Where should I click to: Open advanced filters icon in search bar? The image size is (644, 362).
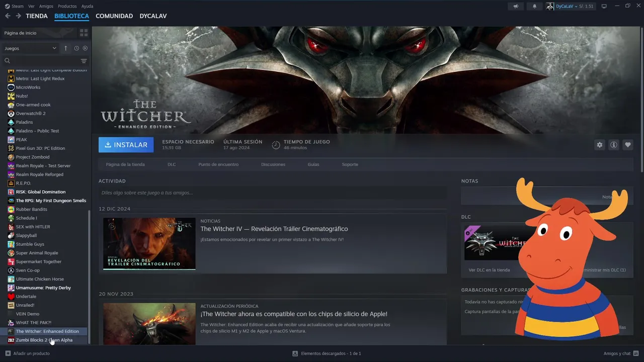tap(84, 61)
